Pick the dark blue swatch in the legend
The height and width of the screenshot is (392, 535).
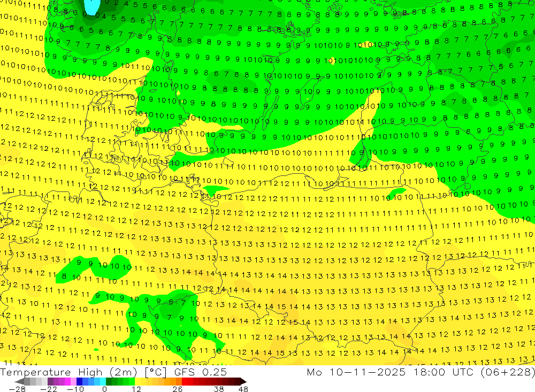pos(79,381)
